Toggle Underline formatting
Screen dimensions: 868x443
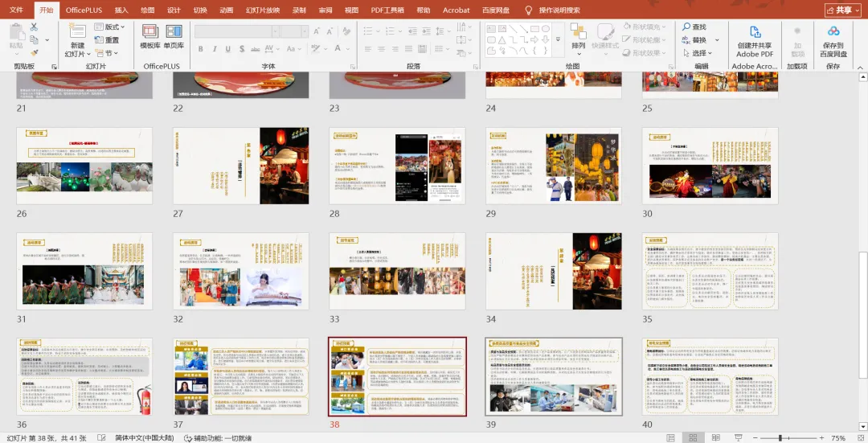pos(227,49)
